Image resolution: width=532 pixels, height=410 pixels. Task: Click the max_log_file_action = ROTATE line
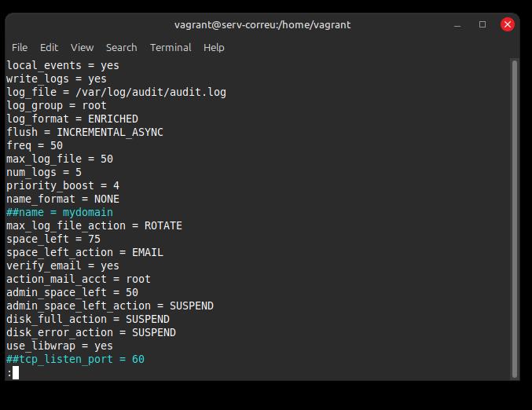(x=94, y=225)
